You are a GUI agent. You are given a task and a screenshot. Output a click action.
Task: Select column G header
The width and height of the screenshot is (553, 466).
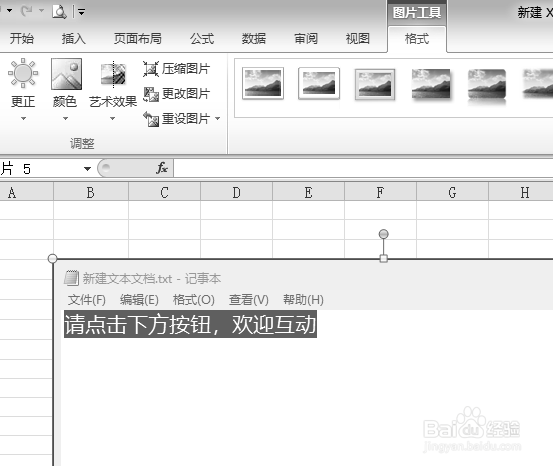(x=452, y=193)
